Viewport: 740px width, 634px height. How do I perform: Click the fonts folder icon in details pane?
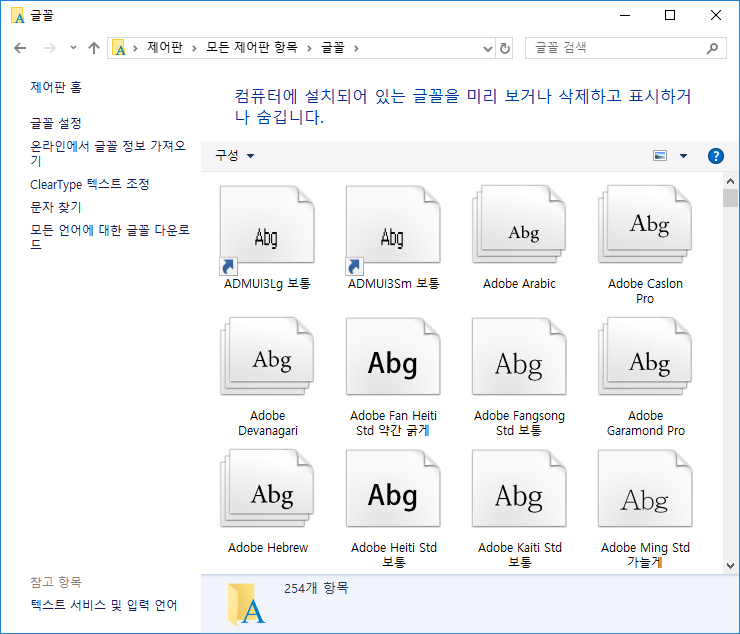(246, 604)
